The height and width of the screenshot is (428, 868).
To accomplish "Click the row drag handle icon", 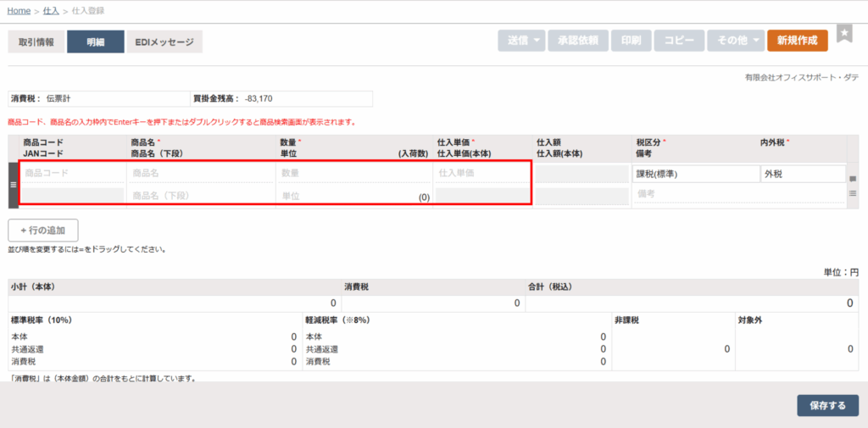I will pyautogui.click(x=13, y=184).
